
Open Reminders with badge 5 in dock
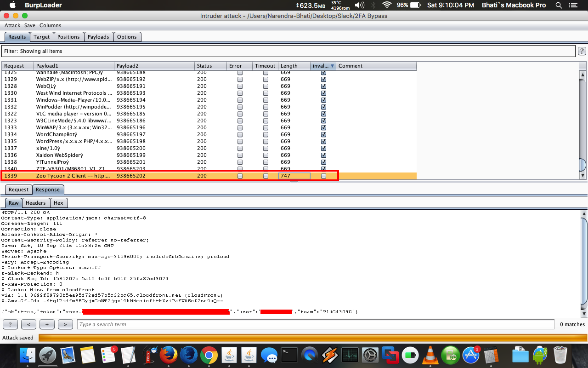(108, 355)
